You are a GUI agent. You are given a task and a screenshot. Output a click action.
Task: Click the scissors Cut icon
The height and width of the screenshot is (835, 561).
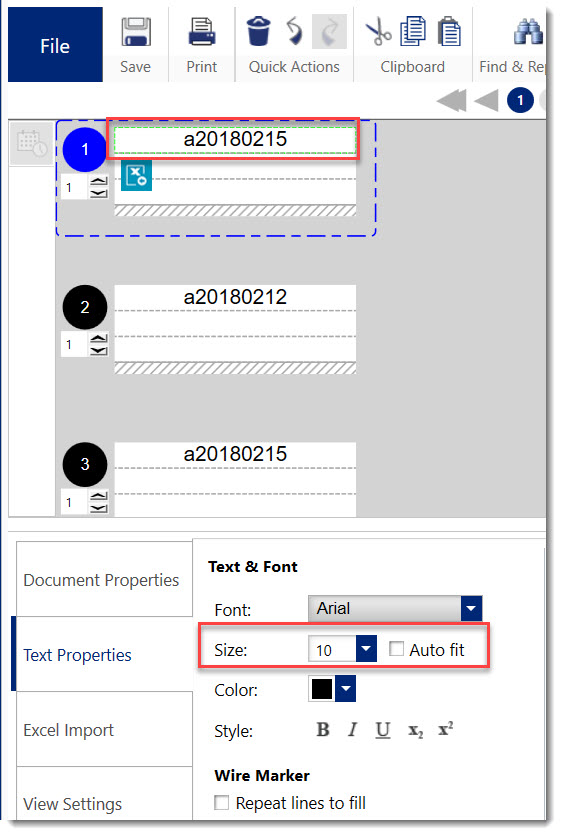coord(379,31)
